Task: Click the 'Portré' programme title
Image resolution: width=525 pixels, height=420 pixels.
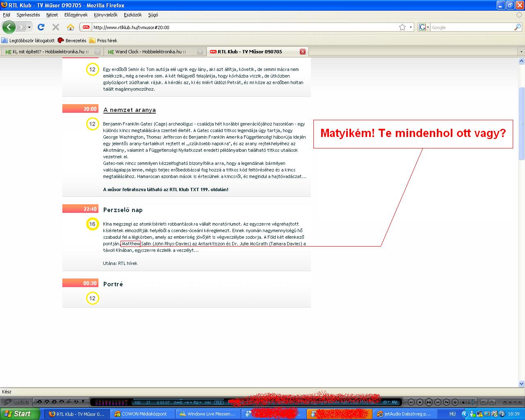Action: click(113, 284)
